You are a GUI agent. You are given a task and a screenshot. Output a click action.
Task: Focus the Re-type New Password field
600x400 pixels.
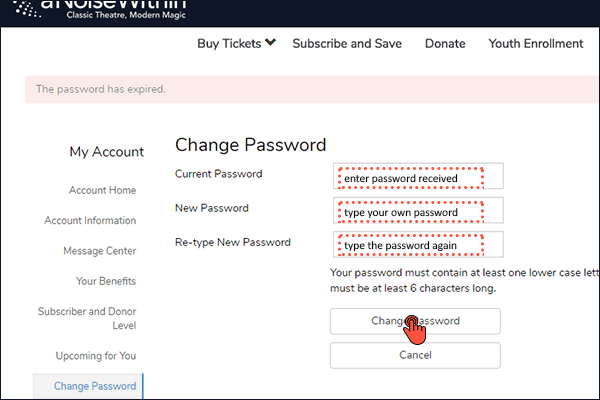point(418,245)
